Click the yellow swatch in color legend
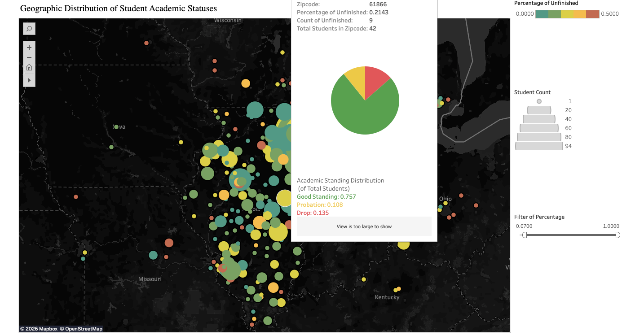 click(567, 14)
